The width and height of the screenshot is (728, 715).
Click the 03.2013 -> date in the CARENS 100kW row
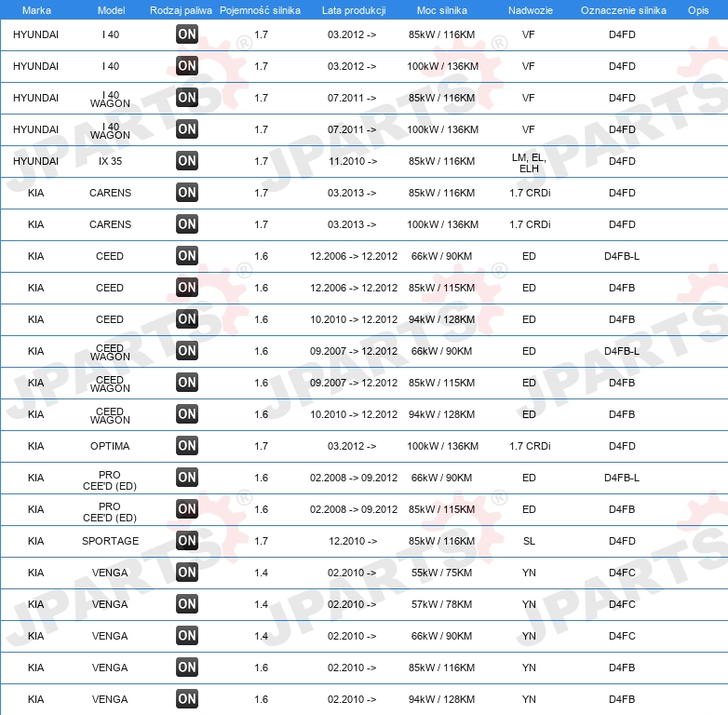[352, 224]
